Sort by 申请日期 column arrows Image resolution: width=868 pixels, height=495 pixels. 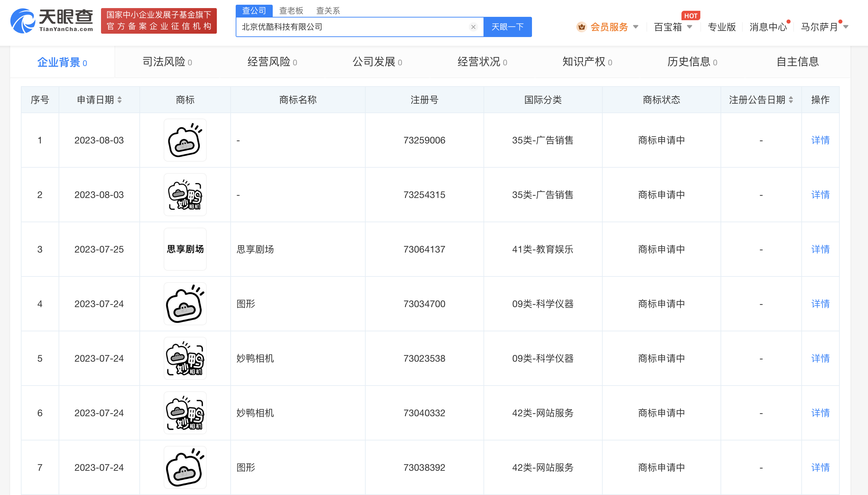[x=120, y=100]
